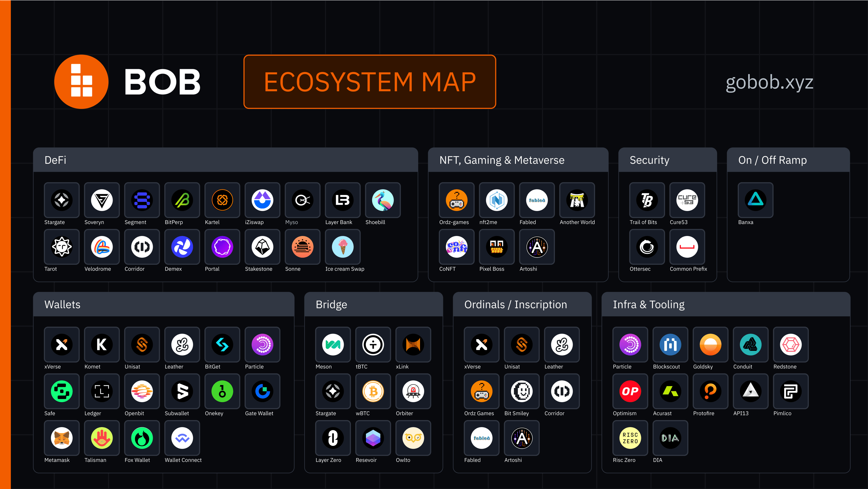Click the ECOSYSTEM MAP banner
Image resolution: width=868 pixels, height=489 pixels.
(370, 82)
